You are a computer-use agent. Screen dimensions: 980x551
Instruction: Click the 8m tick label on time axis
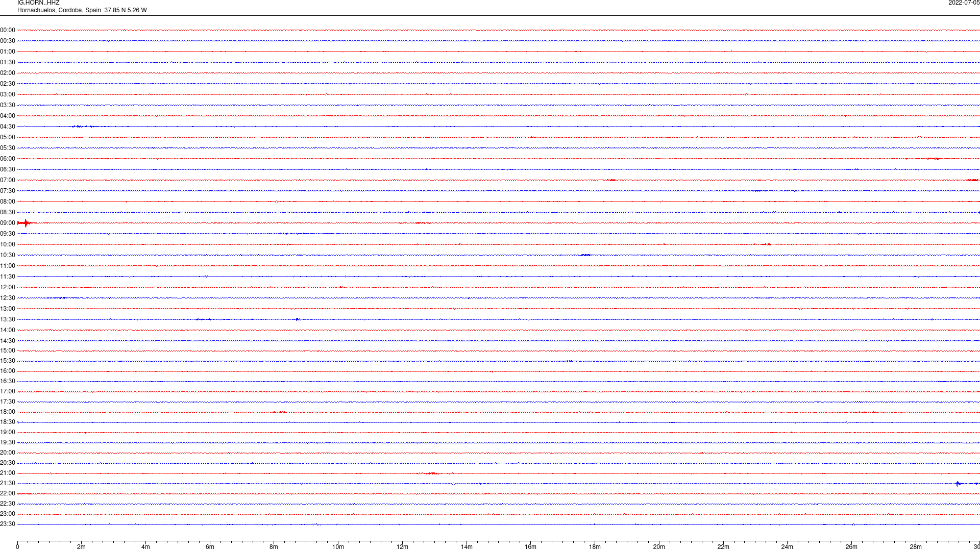click(x=274, y=547)
